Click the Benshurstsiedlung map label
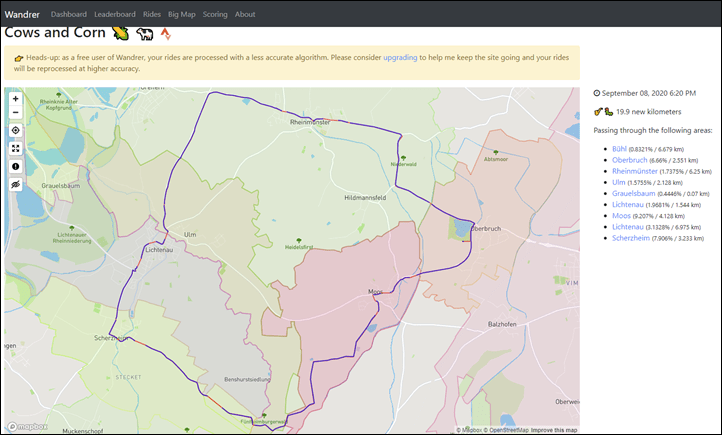The width and height of the screenshot is (722, 435). [x=247, y=379]
